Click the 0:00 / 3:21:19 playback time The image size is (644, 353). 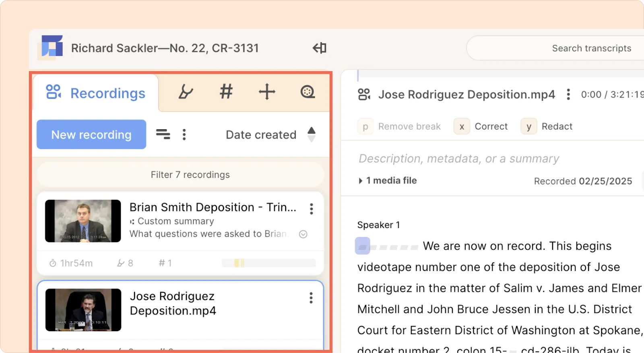(x=612, y=95)
